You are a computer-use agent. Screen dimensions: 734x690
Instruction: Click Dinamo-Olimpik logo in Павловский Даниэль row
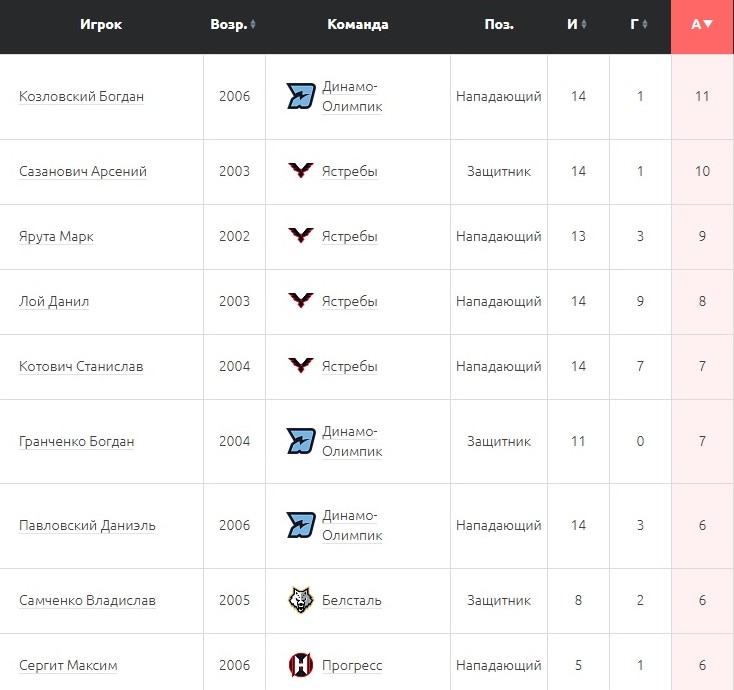[x=301, y=525]
